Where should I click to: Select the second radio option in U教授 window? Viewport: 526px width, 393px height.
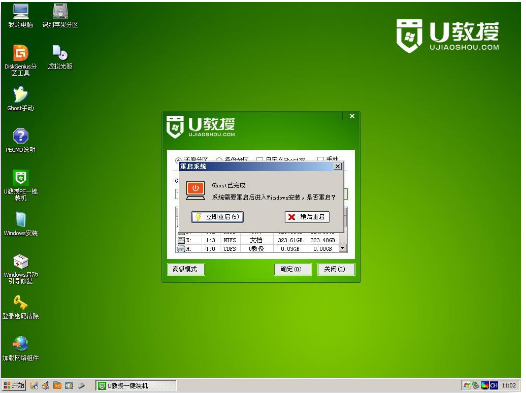[x=219, y=159]
